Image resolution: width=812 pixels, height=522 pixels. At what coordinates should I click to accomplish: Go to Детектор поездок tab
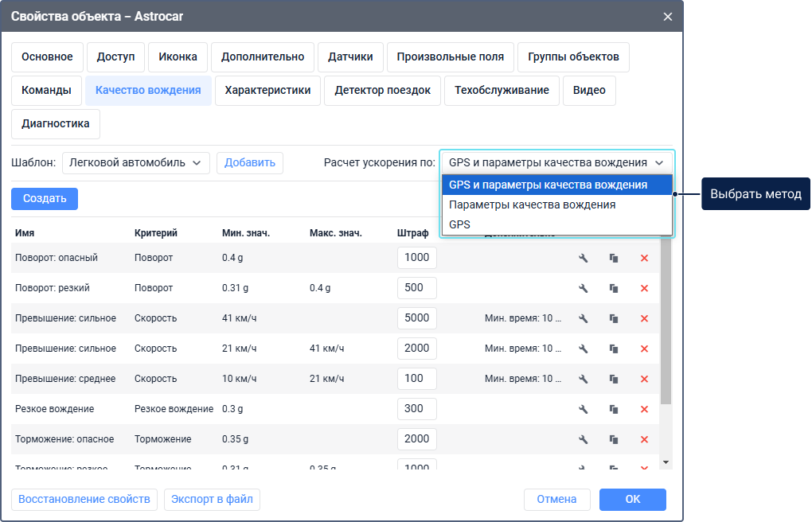[x=382, y=91]
